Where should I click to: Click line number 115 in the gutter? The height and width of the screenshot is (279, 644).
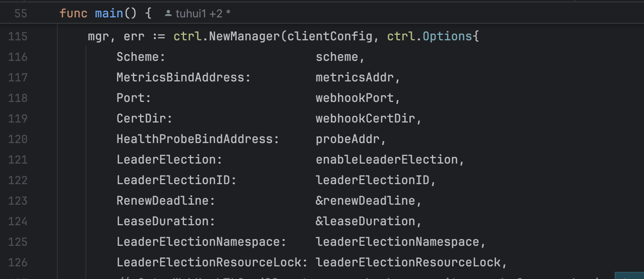click(x=18, y=36)
